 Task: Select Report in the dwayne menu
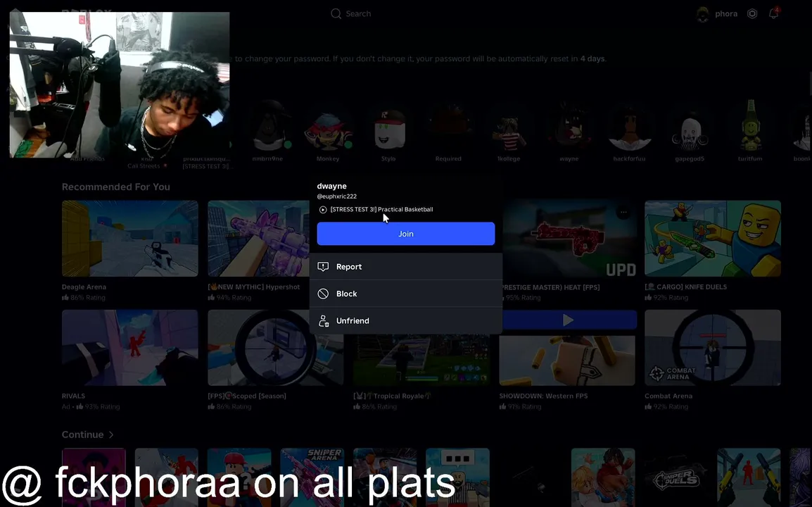click(405, 266)
